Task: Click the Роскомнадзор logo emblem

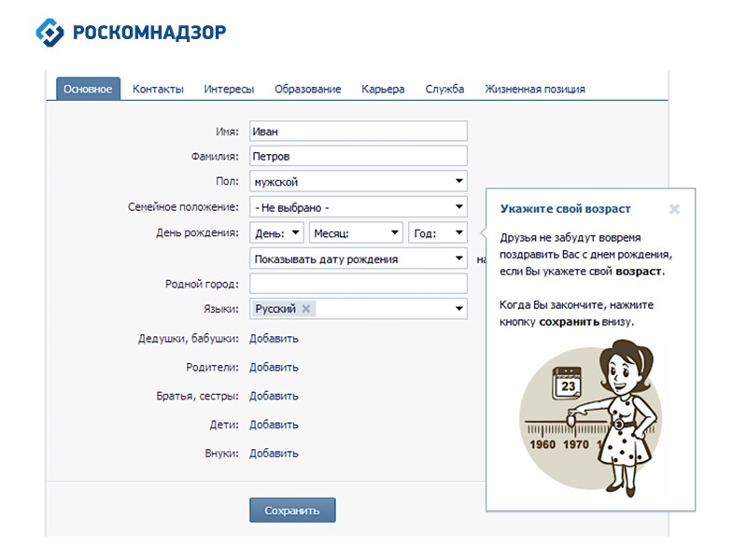Action: 49,33
